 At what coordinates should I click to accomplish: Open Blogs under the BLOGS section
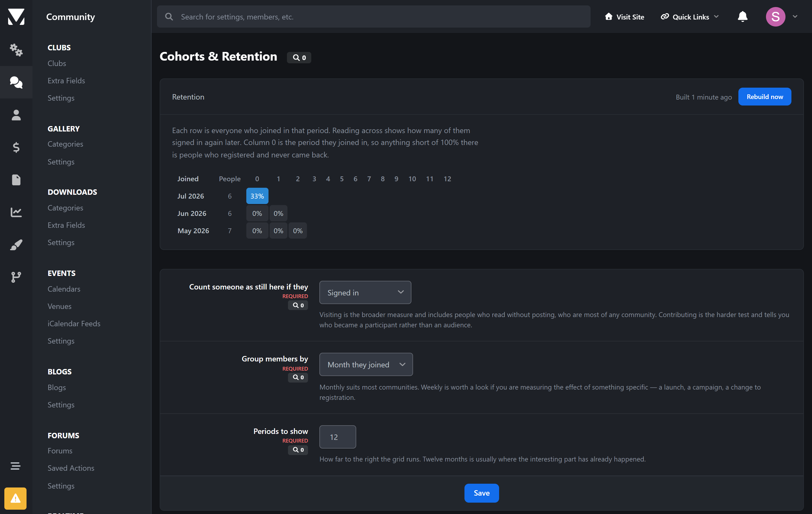point(57,388)
